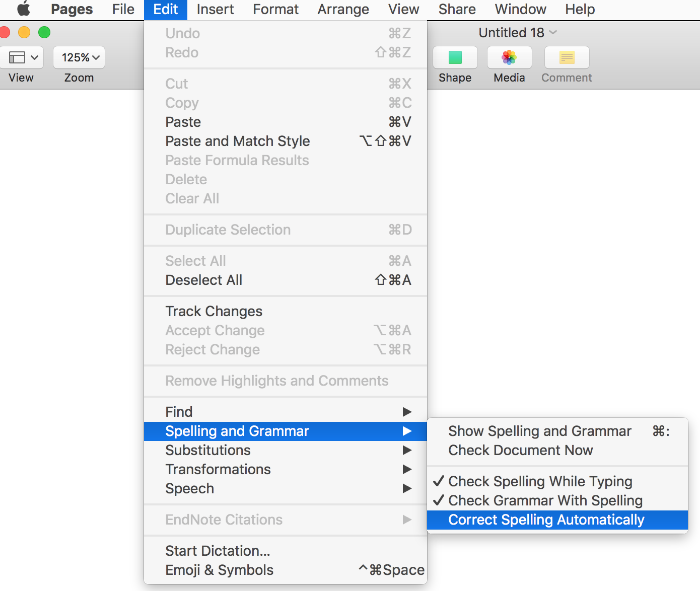This screenshot has width=700, height=591.
Task: Open the File menu
Action: [x=123, y=9]
